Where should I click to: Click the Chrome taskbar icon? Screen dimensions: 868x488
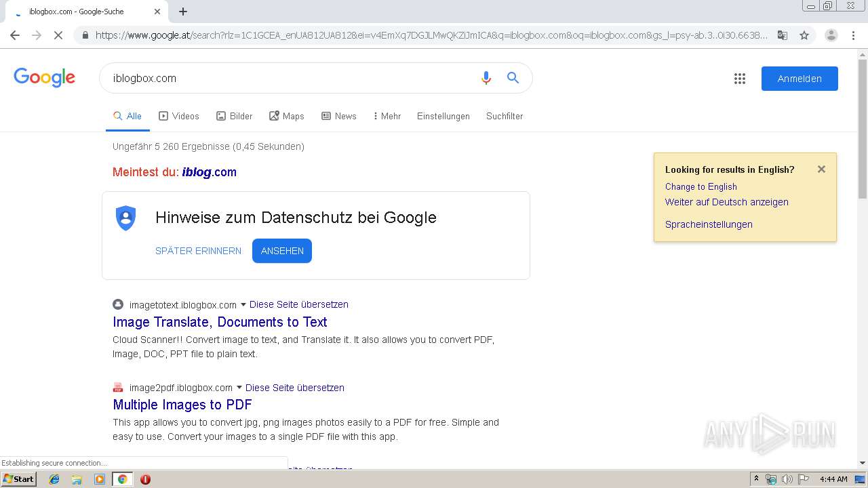coord(122,479)
